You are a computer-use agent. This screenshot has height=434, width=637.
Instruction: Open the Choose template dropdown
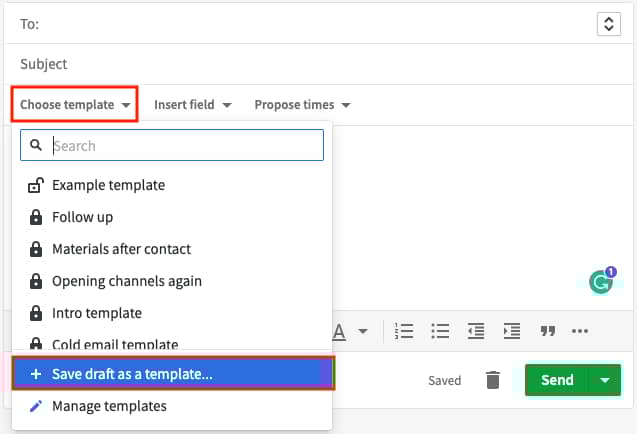pos(75,104)
